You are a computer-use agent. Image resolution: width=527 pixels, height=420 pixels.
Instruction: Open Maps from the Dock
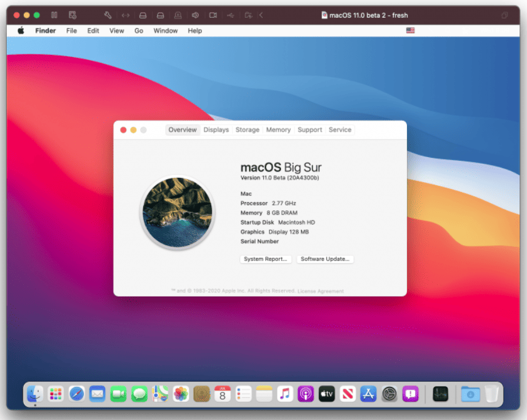click(x=160, y=394)
